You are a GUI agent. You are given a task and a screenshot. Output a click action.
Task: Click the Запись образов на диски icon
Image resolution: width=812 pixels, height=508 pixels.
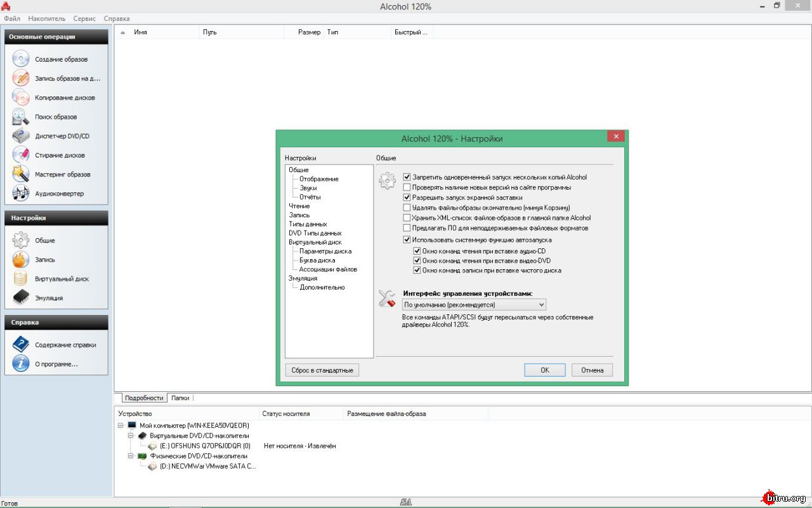tap(21, 78)
